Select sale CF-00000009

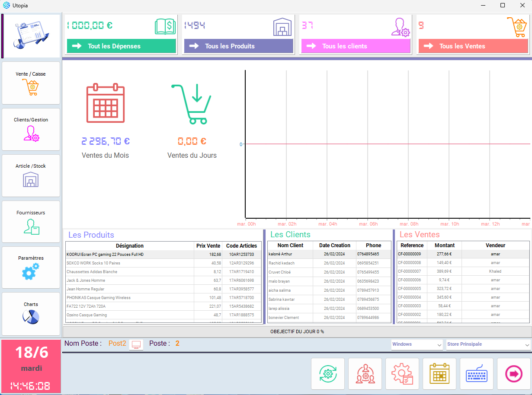463,254
